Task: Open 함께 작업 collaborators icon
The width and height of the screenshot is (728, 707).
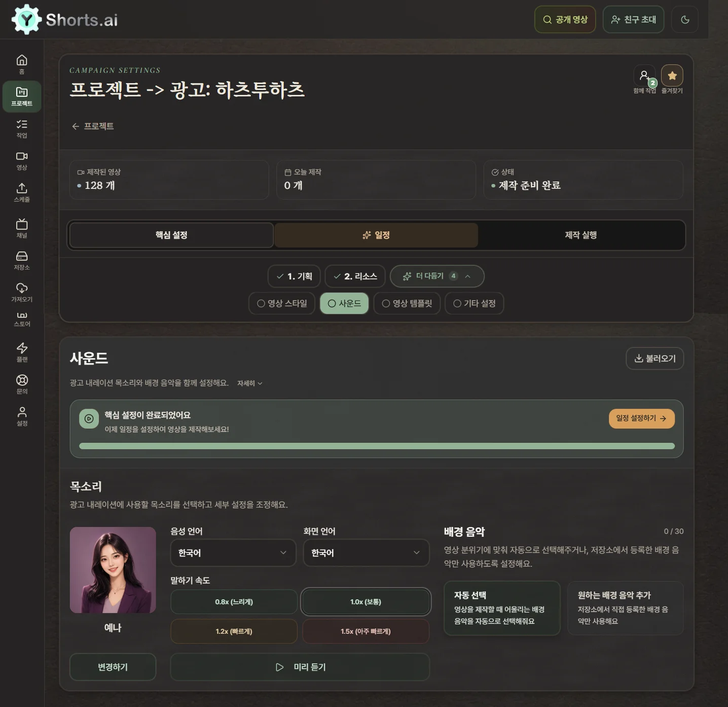Action: pyautogui.click(x=644, y=76)
